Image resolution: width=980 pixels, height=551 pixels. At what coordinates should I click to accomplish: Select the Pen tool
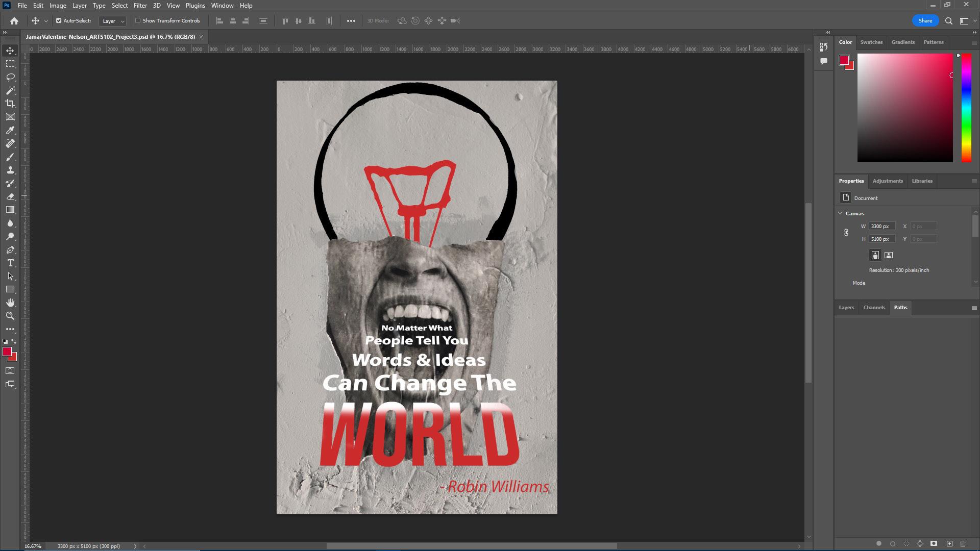[10, 249]
